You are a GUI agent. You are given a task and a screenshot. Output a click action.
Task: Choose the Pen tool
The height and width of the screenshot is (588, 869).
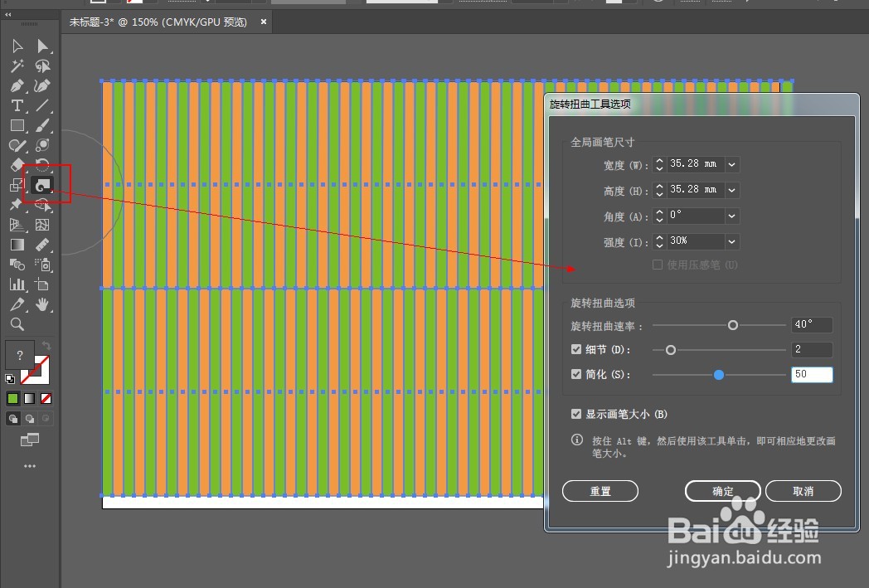[17, 85]
